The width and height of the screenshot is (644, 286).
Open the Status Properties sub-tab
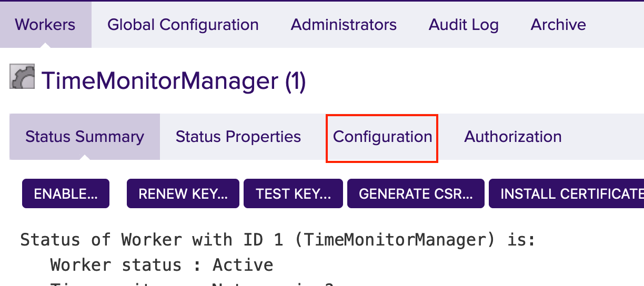(x=238, y=137)
